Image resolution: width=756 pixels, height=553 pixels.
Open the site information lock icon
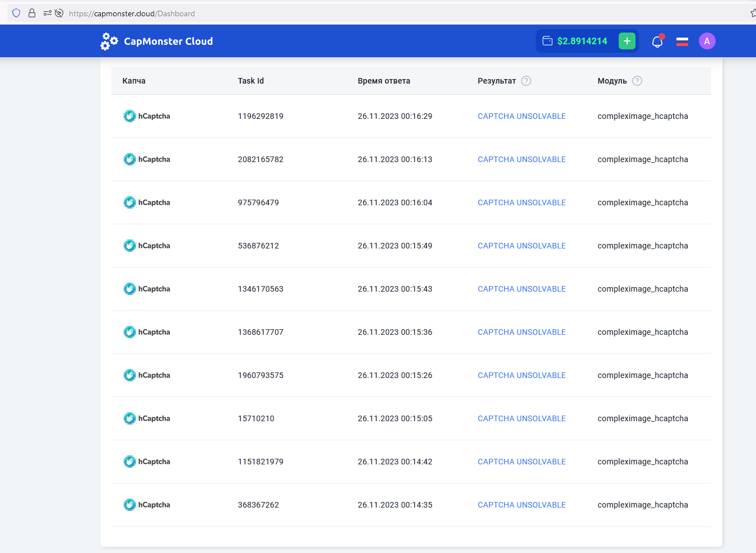(x=32, y=13)
